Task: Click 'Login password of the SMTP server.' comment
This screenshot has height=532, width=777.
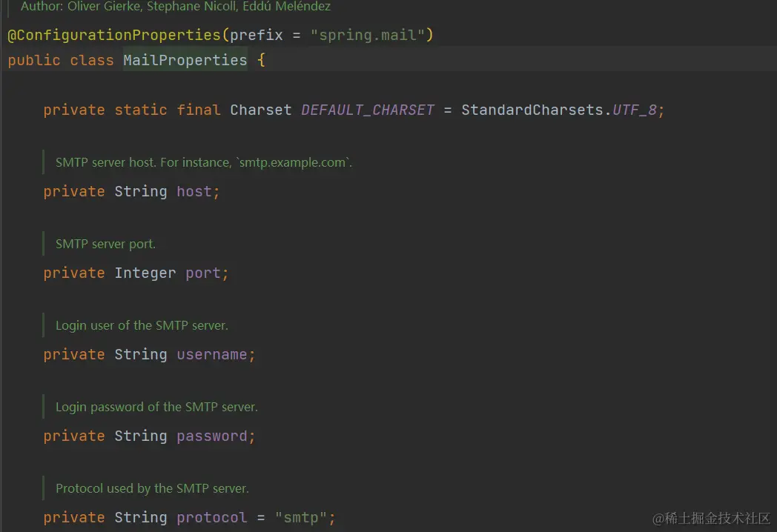Action: (156, 408)
